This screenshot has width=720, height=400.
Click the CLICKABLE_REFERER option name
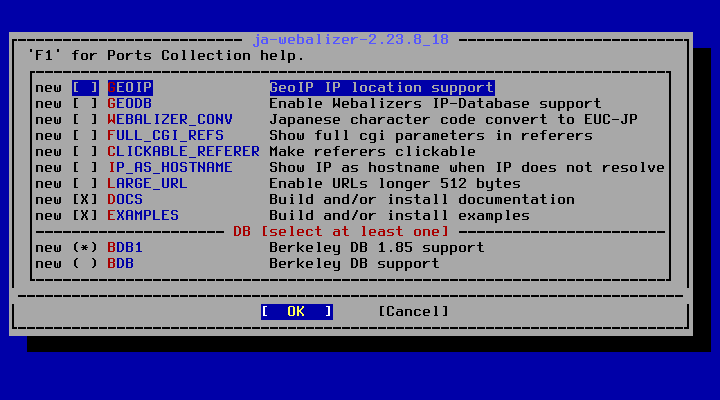[184, 152]
